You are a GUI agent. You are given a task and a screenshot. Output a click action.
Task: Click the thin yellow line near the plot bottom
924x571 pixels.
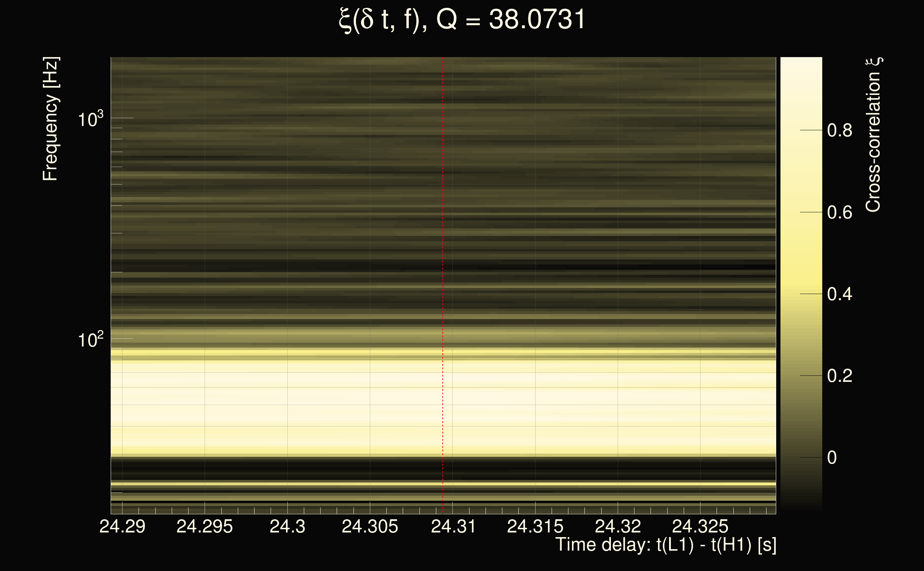click(378, 484)
